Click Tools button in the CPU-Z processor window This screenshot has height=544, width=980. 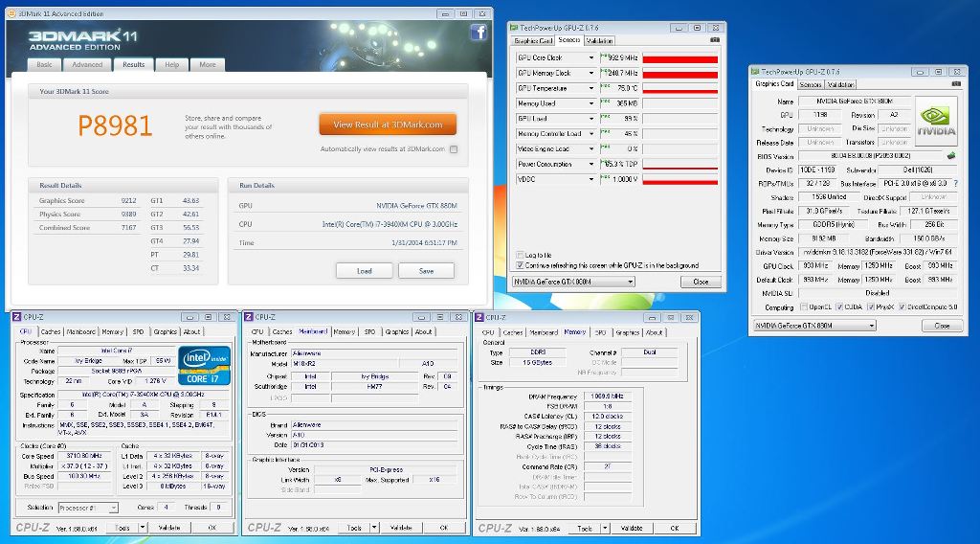click(x=122, y=528)
